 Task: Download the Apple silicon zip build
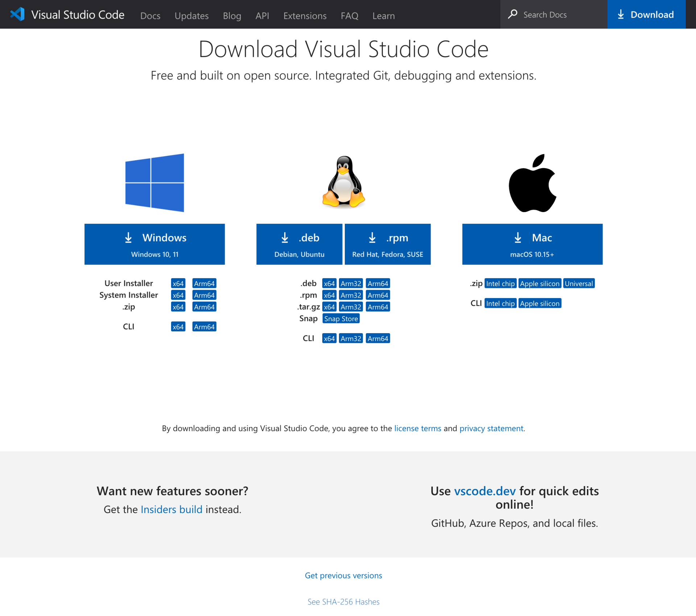tap(540, 283)
